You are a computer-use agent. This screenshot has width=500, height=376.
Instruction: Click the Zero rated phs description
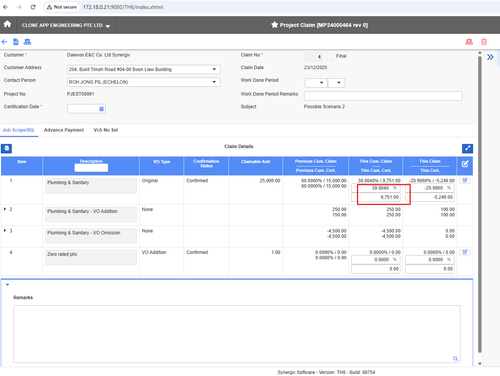click(x=91, y=257)
